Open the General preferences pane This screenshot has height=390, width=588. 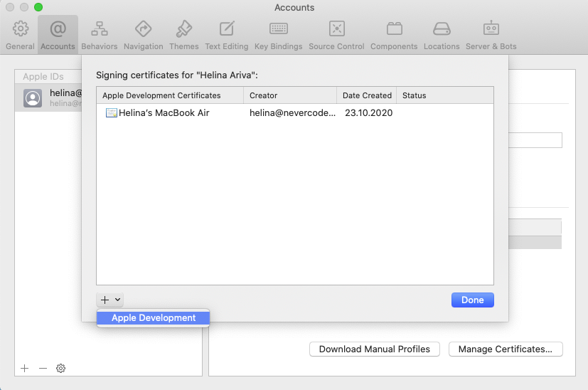coord(20,36)
